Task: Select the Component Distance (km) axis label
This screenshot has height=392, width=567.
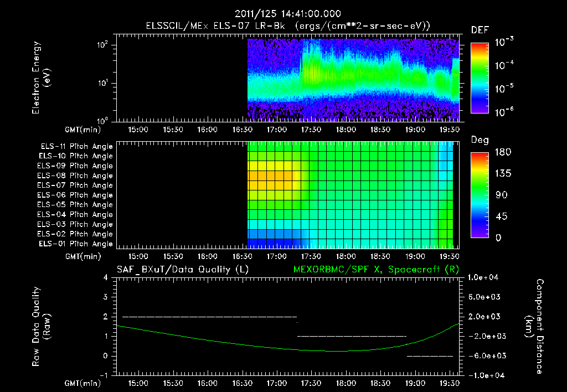Action: (x=534, y=327)
